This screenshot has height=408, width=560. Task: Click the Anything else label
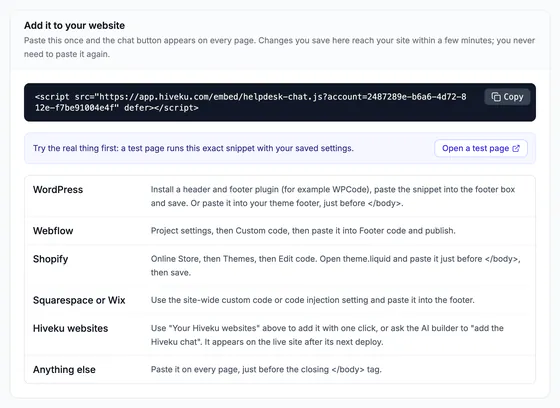coord(64,369)
